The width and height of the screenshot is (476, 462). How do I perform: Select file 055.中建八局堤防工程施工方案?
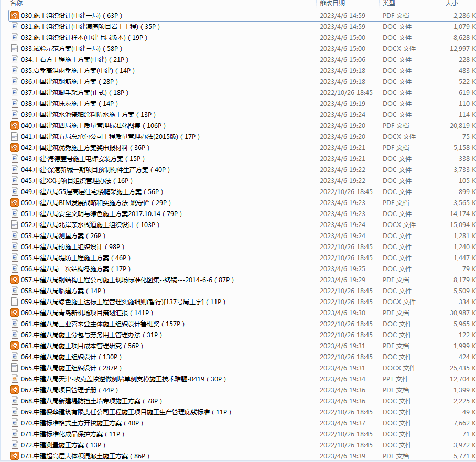click(76, 257)
